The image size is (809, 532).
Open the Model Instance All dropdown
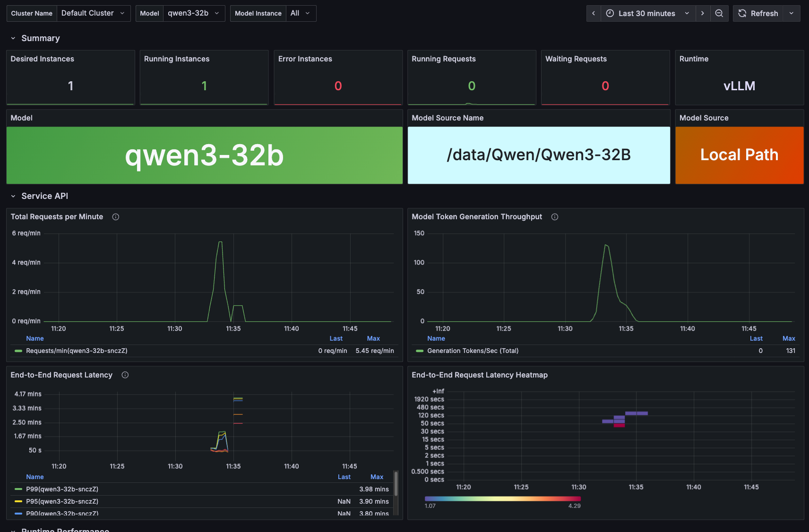click(x=301, y=13)
